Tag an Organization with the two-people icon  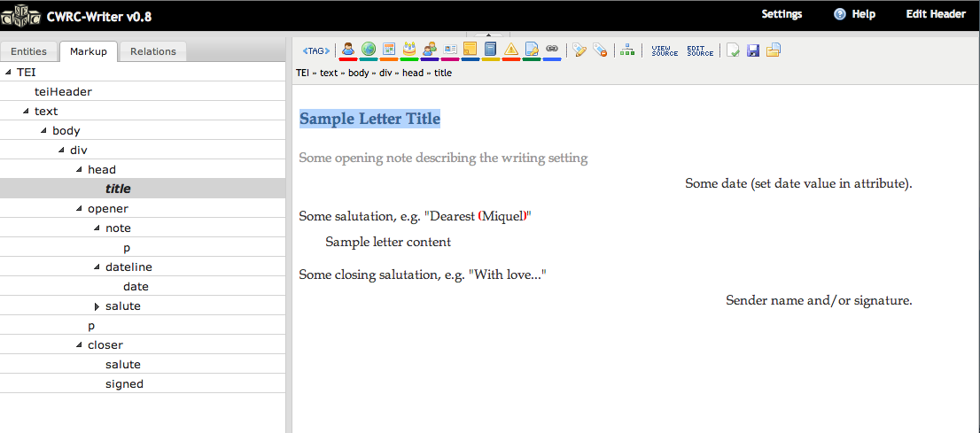pyautogui.click(x=430, y=50)
